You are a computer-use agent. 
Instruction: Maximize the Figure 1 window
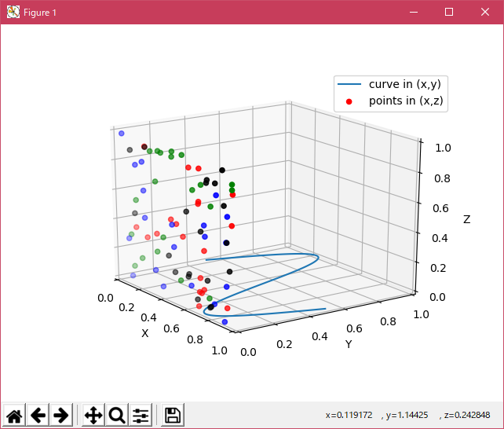click(x=449, y=13)
